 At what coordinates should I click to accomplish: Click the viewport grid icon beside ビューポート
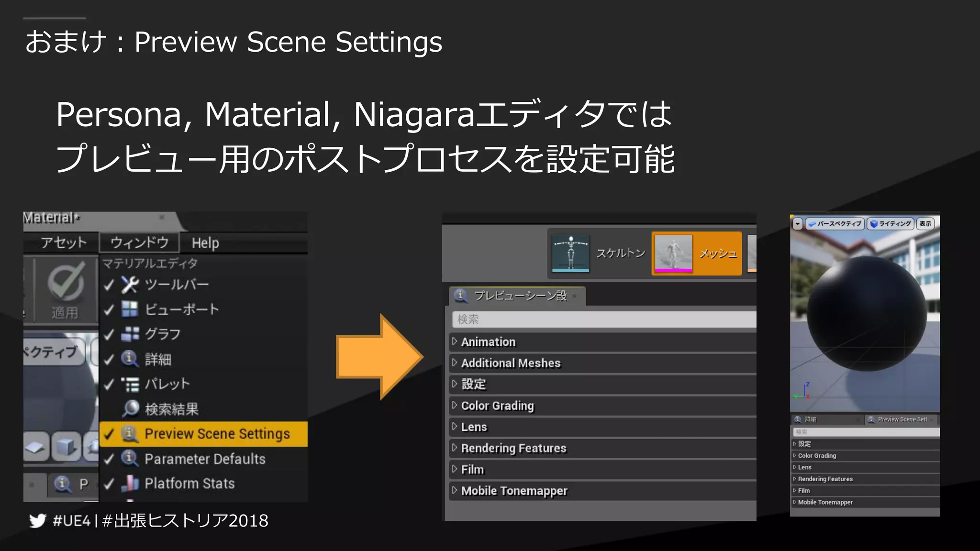click(x=130, y=309)
